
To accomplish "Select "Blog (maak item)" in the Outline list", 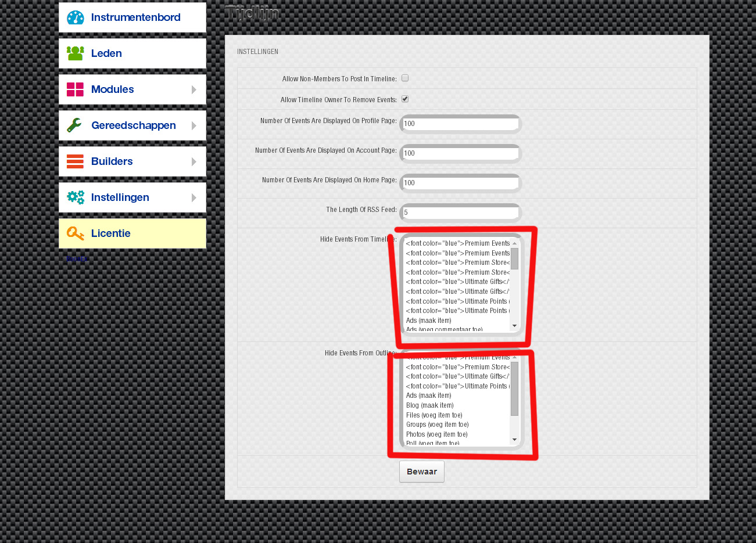I will coord(429,405).
